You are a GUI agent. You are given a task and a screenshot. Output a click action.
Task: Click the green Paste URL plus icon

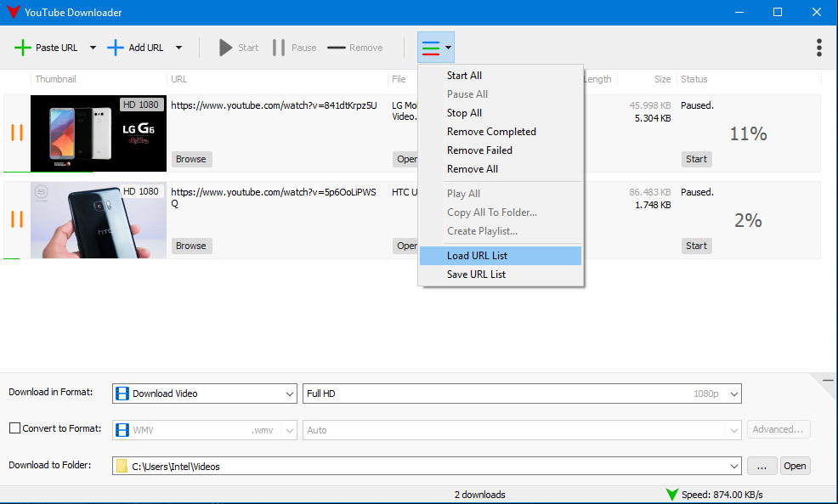pos(23,48)
